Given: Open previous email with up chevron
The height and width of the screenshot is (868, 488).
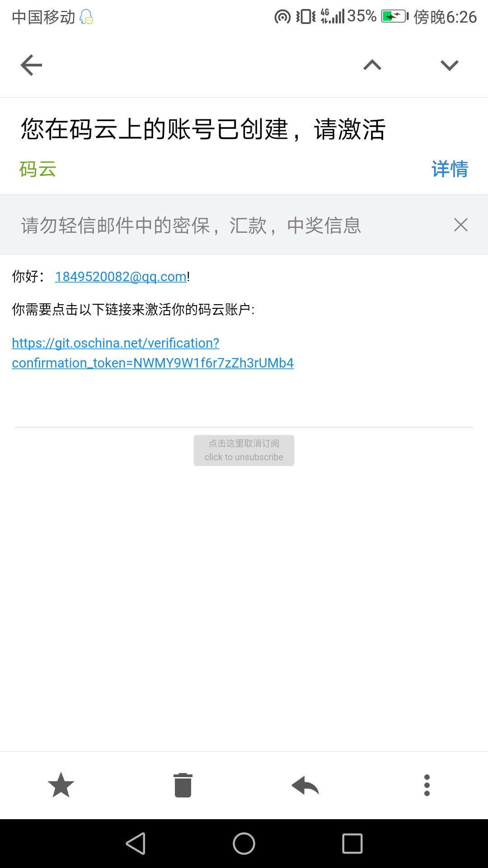Looking at the screenshot, I should (372, 65).
